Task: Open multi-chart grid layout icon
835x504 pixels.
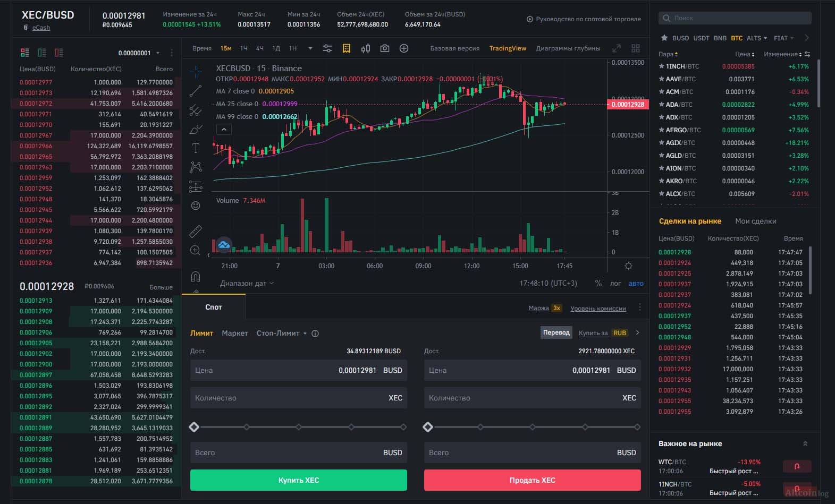Action: pyautogui.click(x=636, y=48)
